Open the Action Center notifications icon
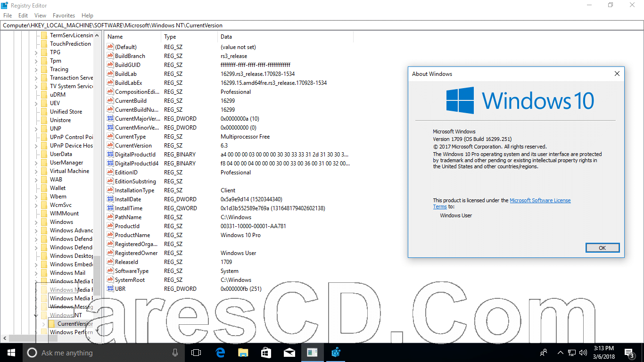 (630, 353)
